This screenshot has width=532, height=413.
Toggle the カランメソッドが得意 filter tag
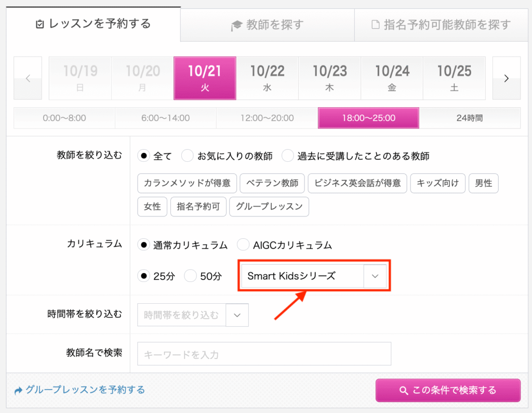[x=187, y=183]
